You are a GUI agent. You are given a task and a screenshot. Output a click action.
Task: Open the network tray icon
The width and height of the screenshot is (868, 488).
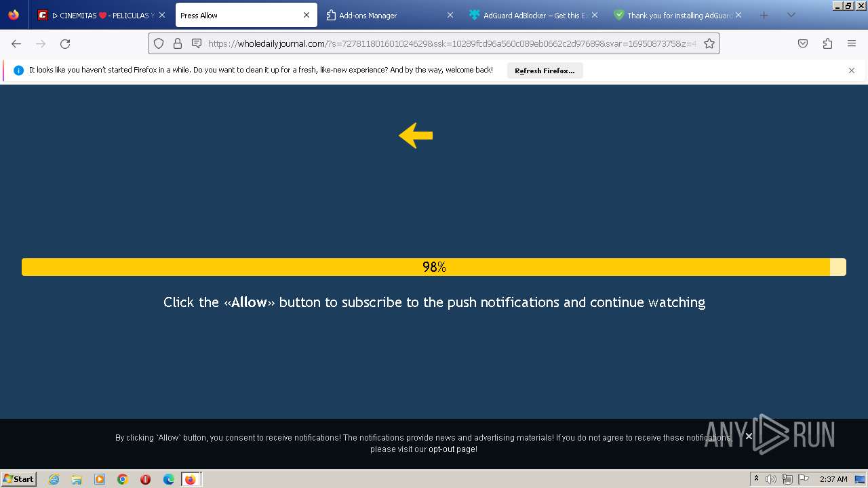[787, 479]
